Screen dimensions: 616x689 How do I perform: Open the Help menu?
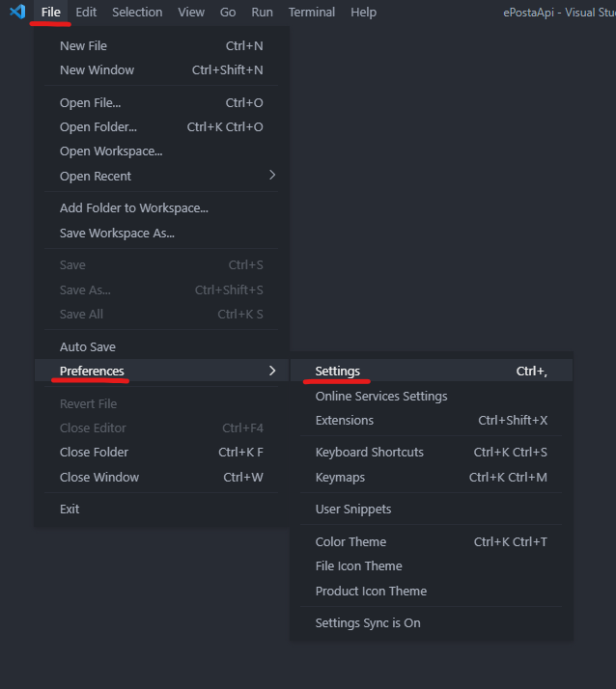363,13
